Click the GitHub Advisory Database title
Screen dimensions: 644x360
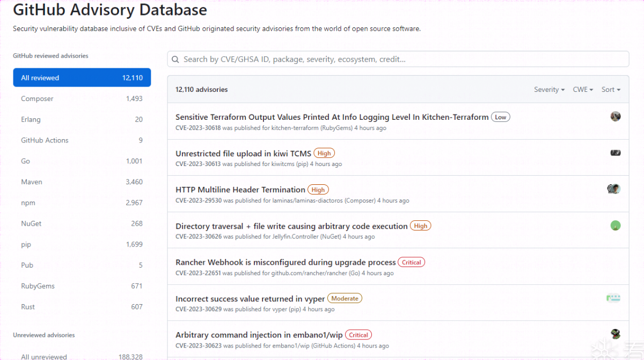pos(110,10)
